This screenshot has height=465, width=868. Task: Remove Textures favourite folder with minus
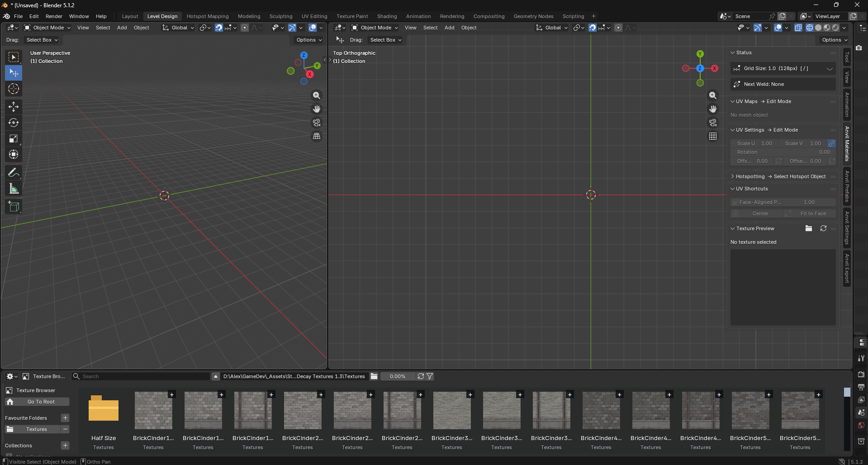point(65,429)
